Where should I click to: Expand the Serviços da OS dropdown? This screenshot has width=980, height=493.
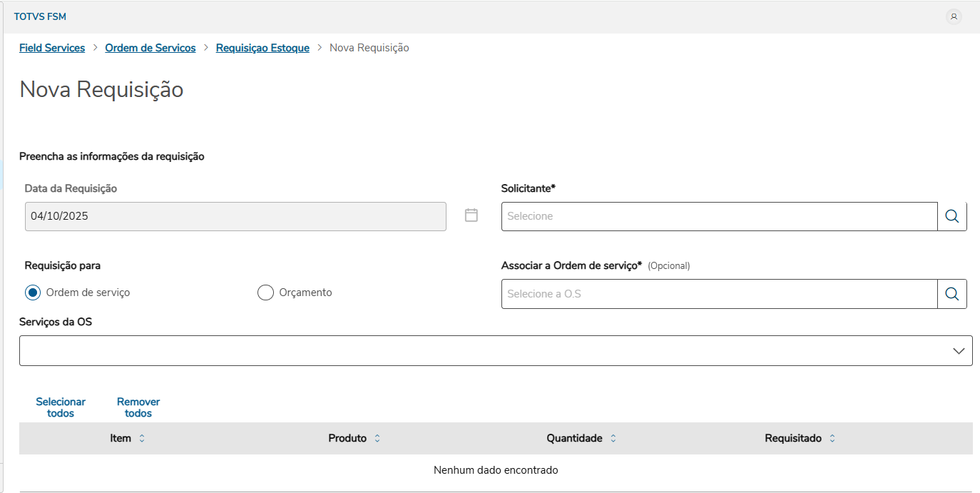click(485, 351)
